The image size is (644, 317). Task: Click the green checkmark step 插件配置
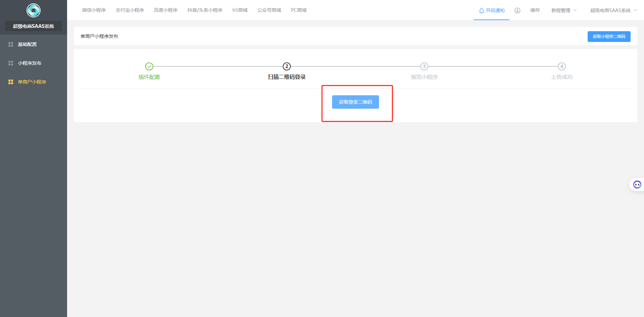(x=149, y=66)
